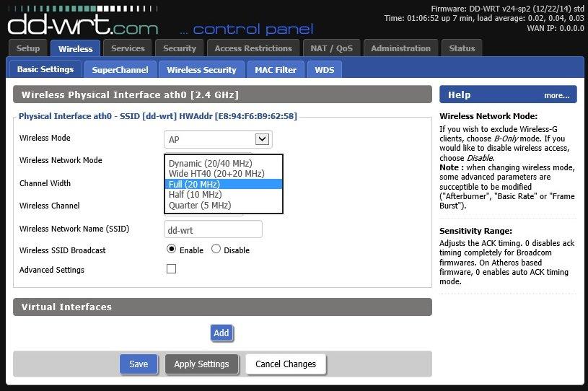Click the Sensitivity Range help heading

(x=475, y=231)
